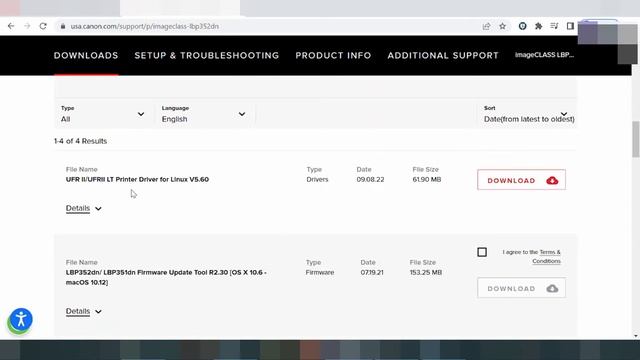Bookmark this page with star icon
Screen dimensions: 640x360
(502, 26)
